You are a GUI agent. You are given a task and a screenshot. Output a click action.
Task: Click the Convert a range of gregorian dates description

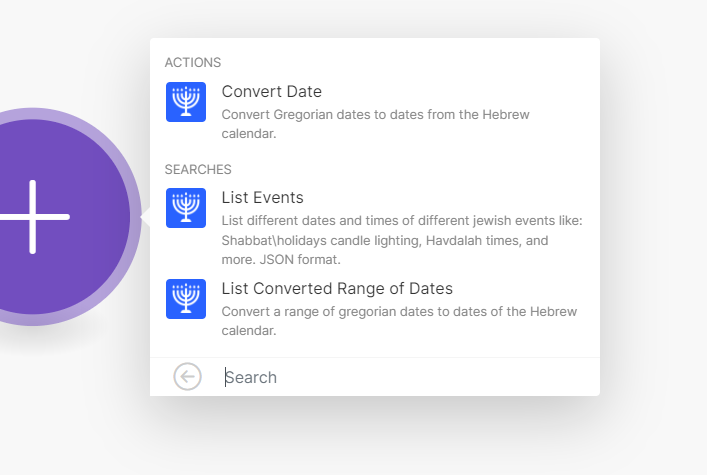point(399,312)
